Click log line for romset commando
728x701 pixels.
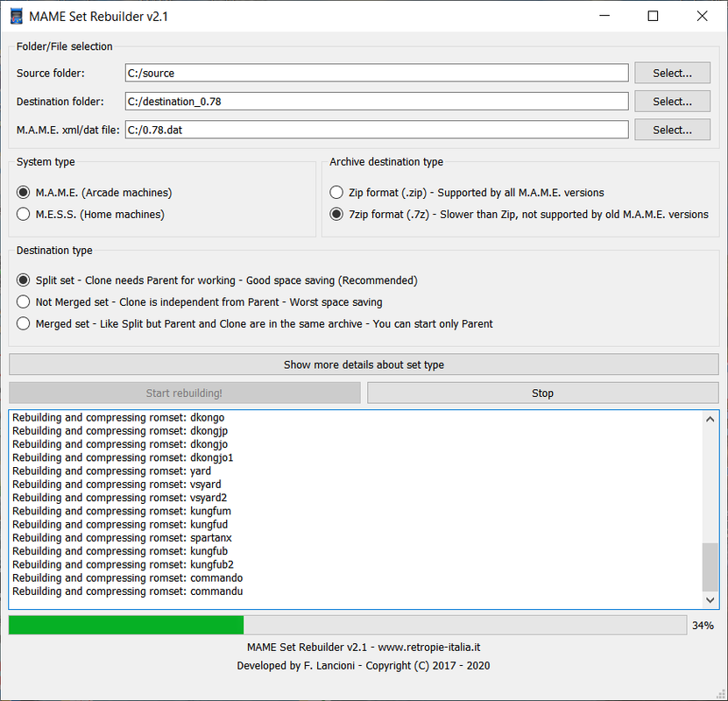pos(128,578)
